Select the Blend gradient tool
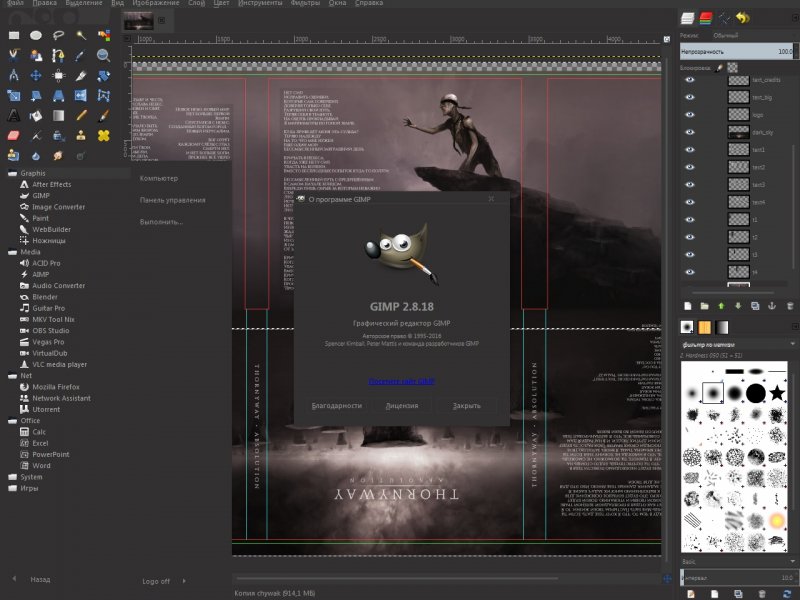Image resolution: width=800 pixels, height=600 pixels. point(58,116)
